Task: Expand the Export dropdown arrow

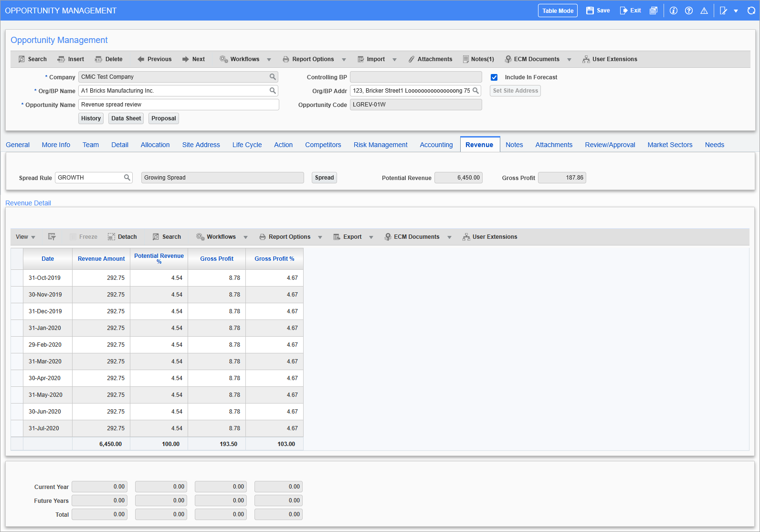Action: tap(371, 237)
